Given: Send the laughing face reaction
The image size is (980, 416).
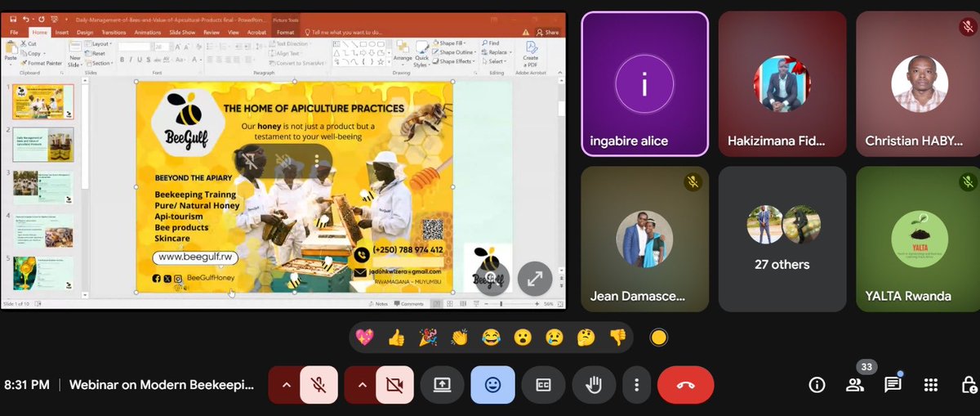Looking at the screenshot, I should (x=491, y=337).
